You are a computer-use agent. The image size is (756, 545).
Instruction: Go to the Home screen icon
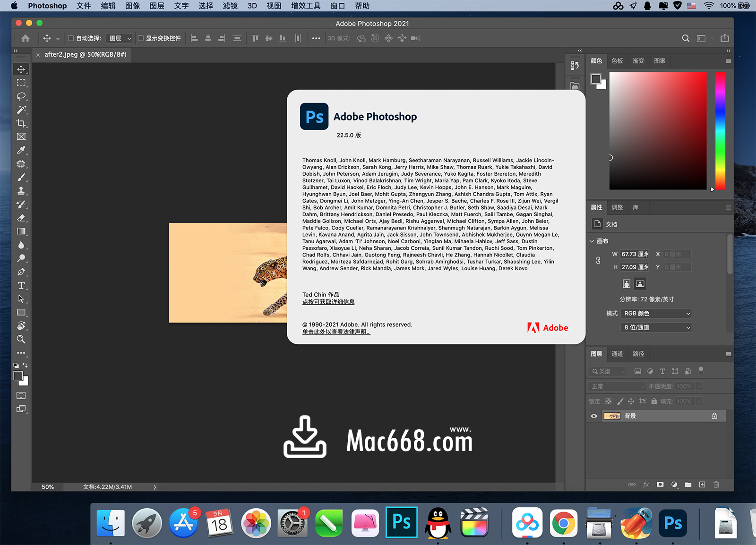pos(26,38)
